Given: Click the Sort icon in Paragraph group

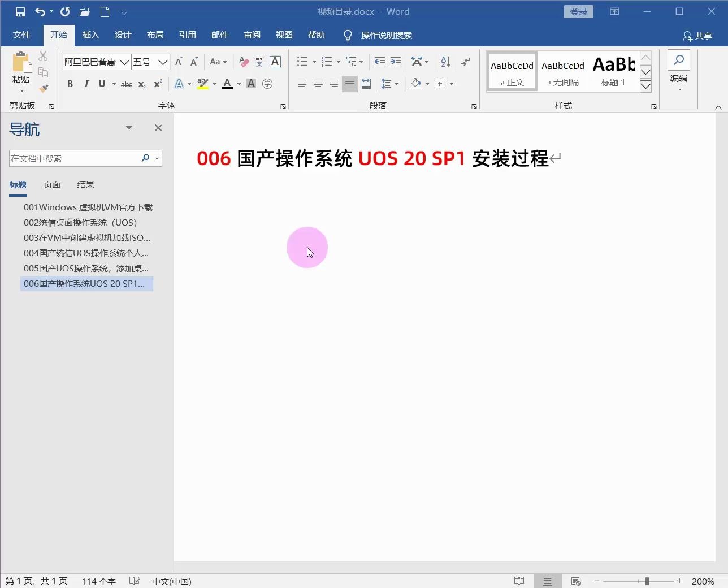Looking at the screenshot, I should [445, 62].
